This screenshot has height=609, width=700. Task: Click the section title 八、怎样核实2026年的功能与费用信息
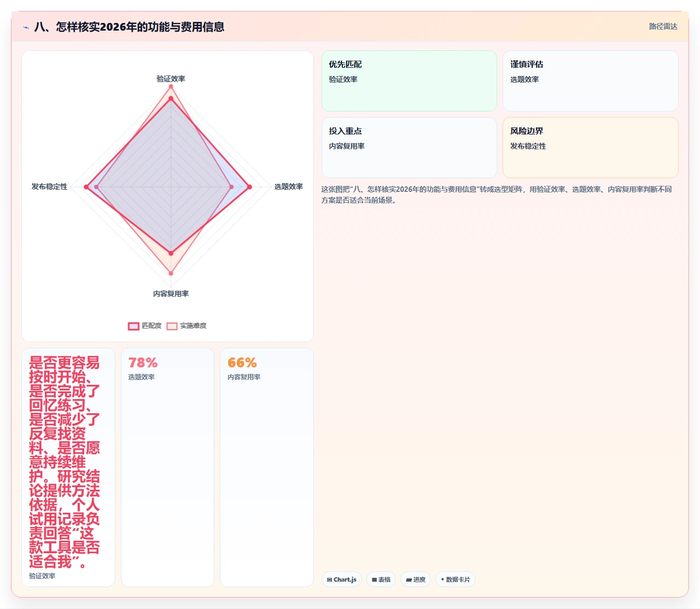tap(129, 27)
